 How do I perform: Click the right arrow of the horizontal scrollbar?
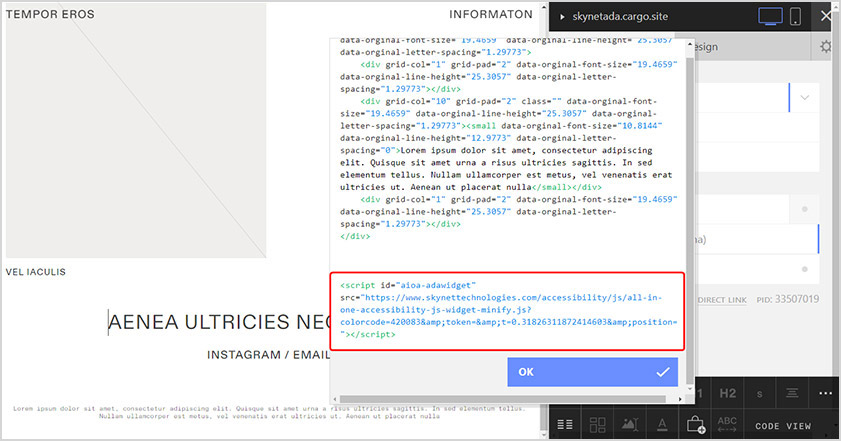coord(680,399)
